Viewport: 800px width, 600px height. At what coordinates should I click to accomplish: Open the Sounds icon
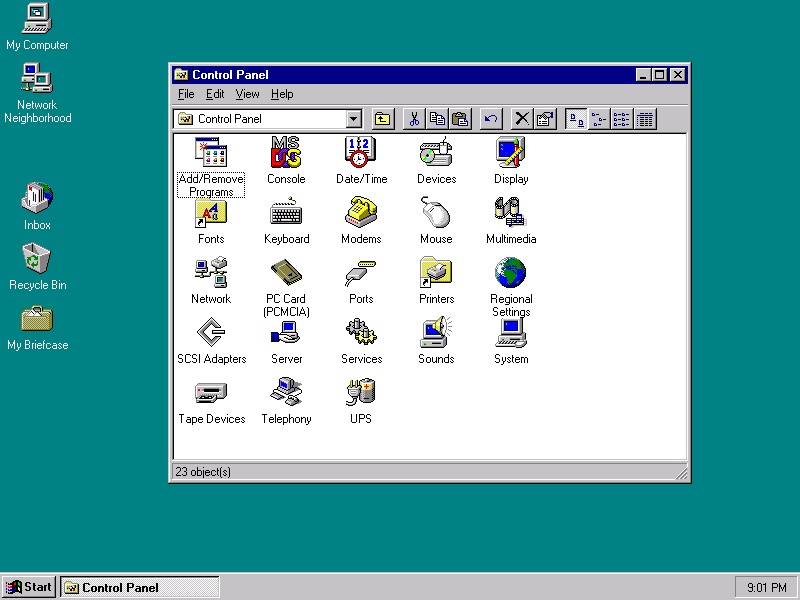point(436,333)
